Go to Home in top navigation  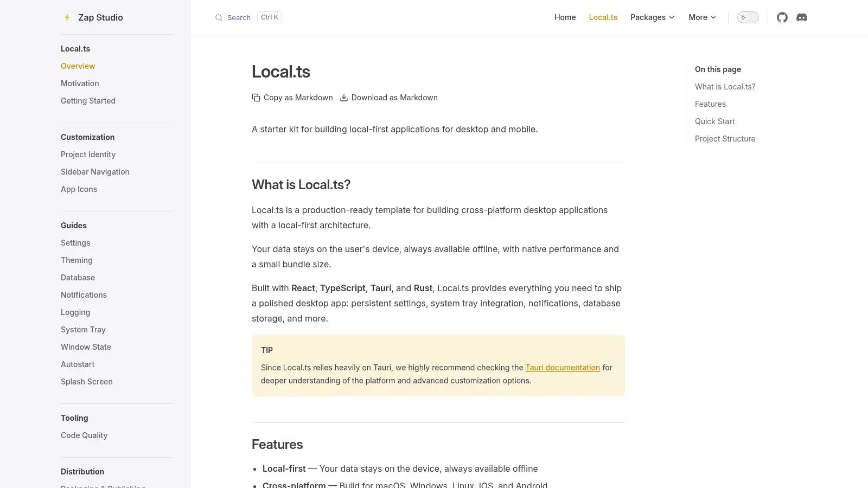point(565,17)
